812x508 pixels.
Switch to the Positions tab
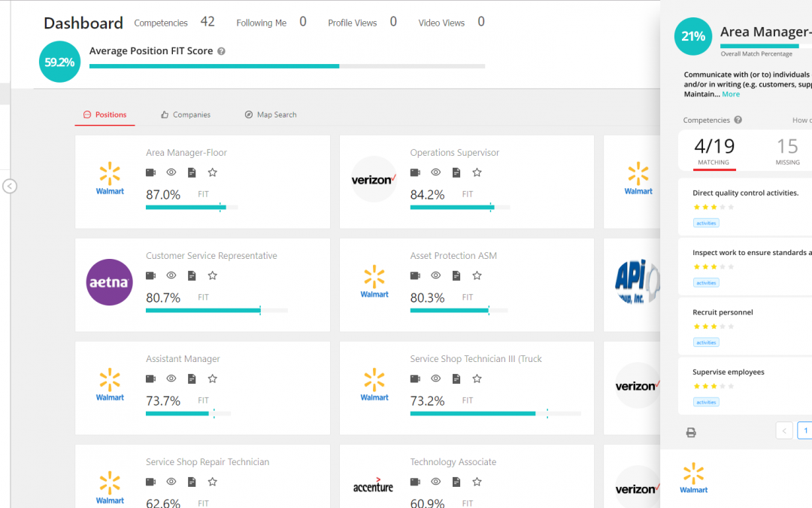click(105, 114)
